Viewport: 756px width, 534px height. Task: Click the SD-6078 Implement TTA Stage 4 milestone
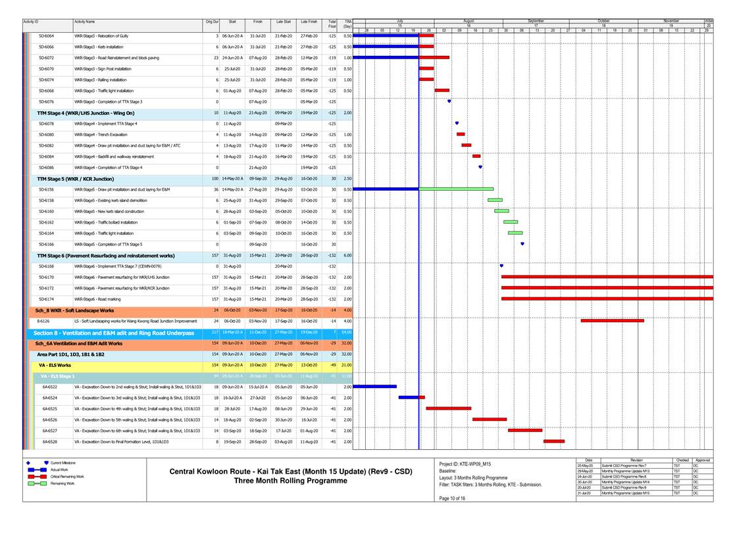click(457, 124)
